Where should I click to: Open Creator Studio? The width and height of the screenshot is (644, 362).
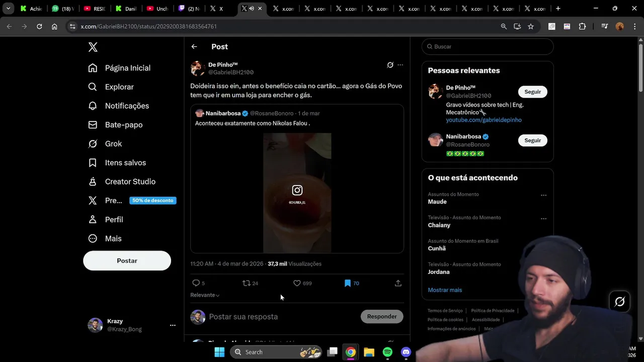coord(122,182)
